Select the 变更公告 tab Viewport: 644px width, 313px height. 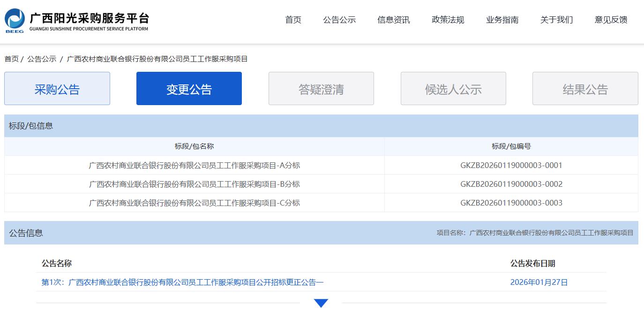pyautogui.click(x=189, y=89)
